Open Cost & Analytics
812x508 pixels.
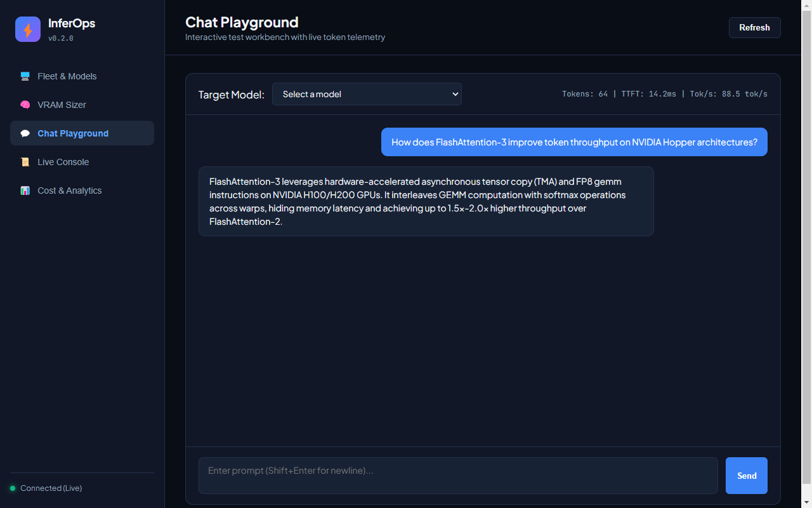82,190
